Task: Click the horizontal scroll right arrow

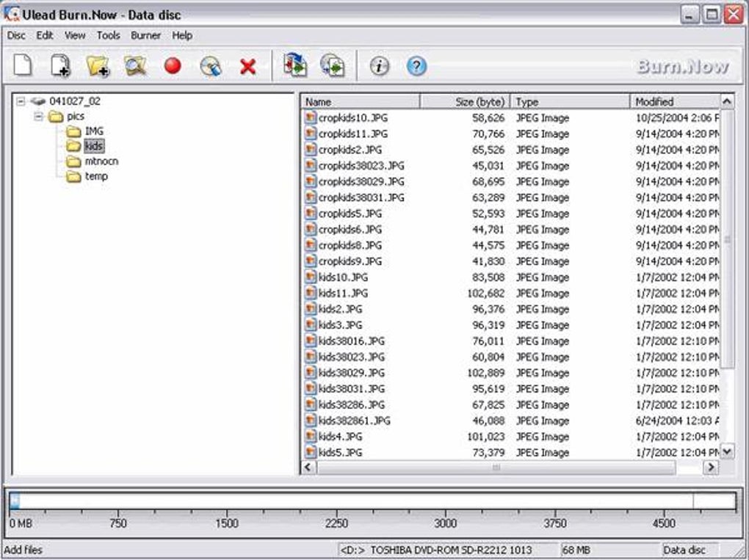Action: click(711, 467)
